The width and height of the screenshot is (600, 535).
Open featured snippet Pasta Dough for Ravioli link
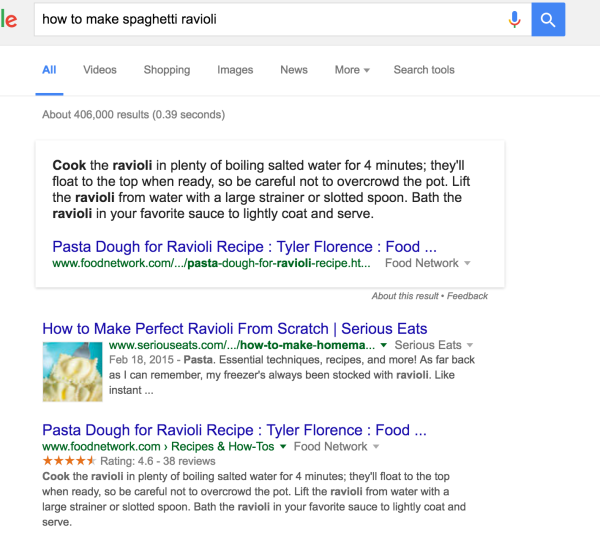[244, 246]
